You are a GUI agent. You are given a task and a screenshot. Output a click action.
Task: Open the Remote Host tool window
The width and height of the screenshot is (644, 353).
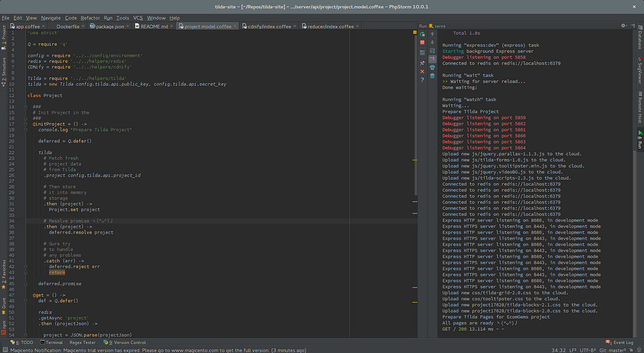click(640, 108)
